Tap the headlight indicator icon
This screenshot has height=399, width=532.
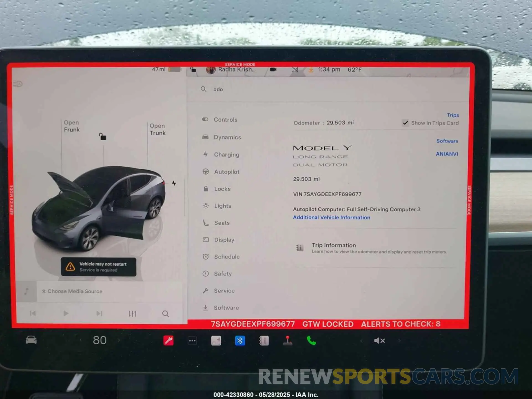(x=18, y=84)
